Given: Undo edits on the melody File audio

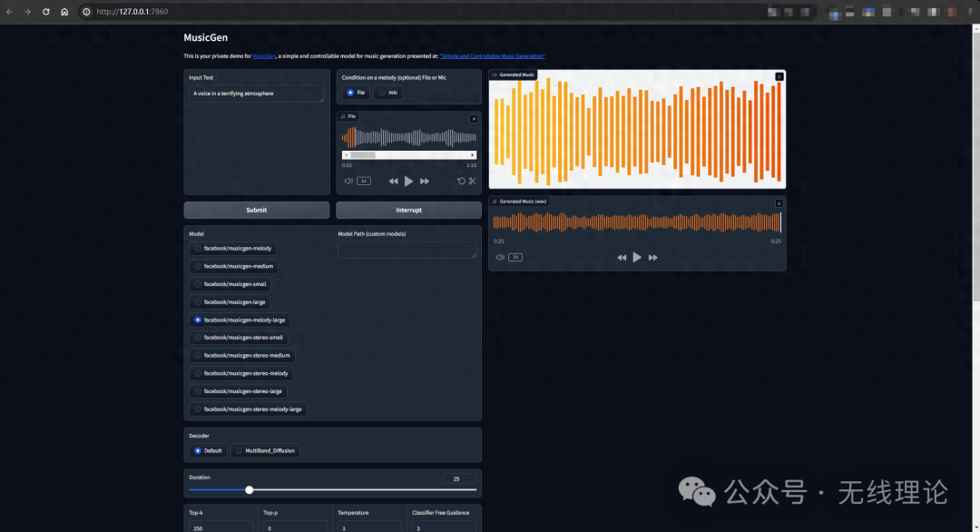Looking at the screenshot, I should coord(461,182).
